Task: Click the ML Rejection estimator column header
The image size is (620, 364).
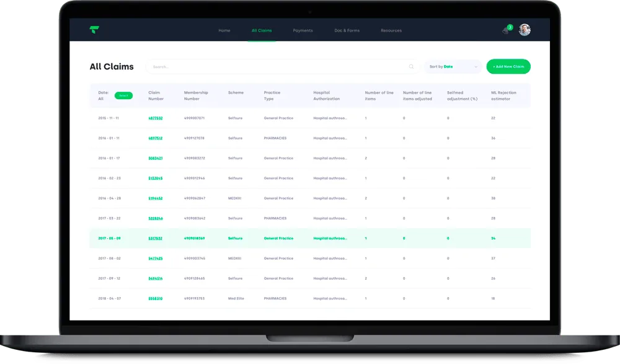Action: point(503,95)
